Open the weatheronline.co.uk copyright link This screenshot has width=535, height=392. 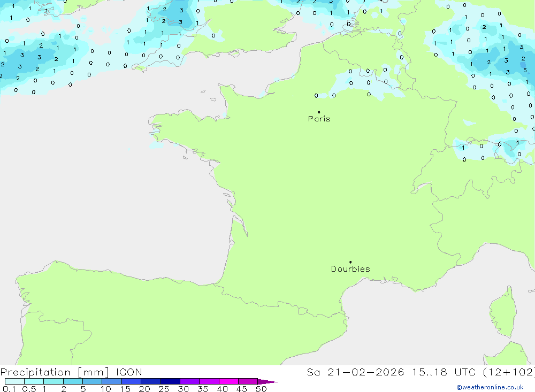(490, 387)
